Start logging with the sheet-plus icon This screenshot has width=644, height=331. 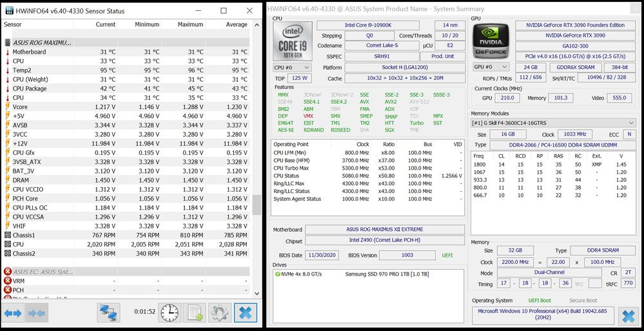click(x=195, y=314)
